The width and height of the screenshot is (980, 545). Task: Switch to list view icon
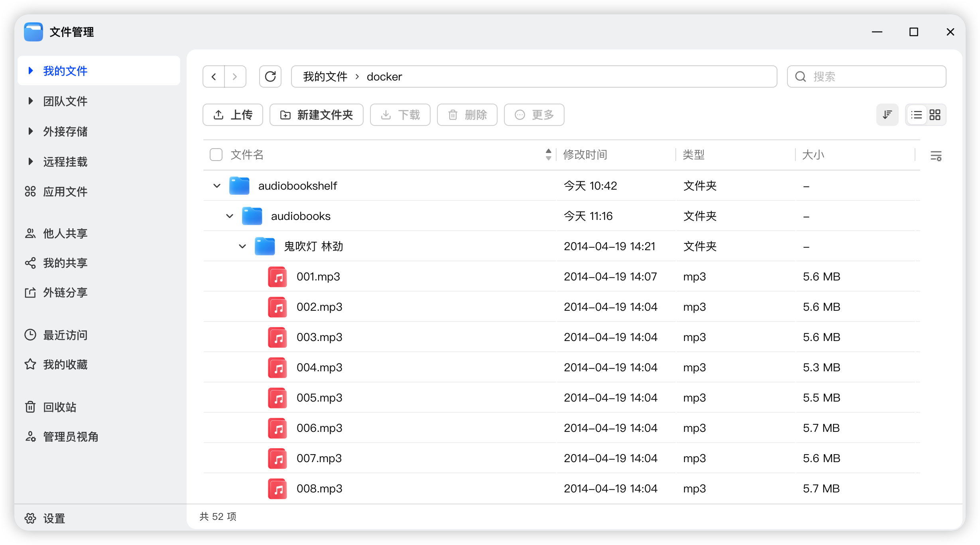(917, 115)
